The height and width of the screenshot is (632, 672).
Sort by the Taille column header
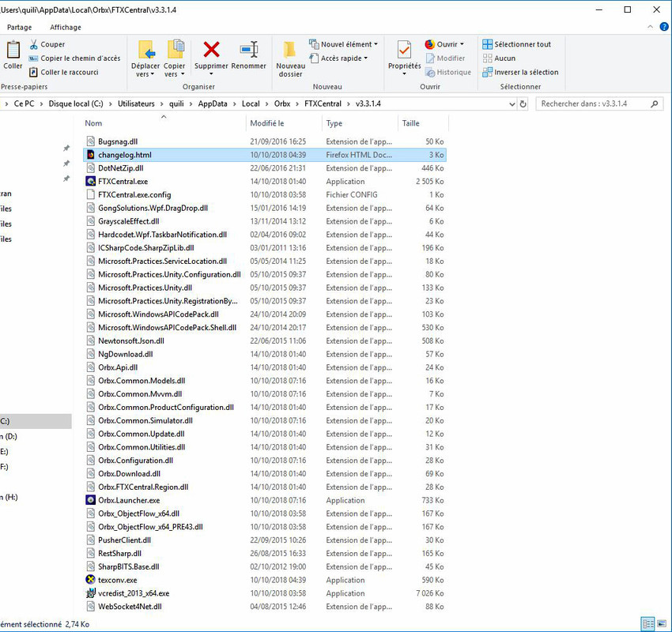[410, 123]
